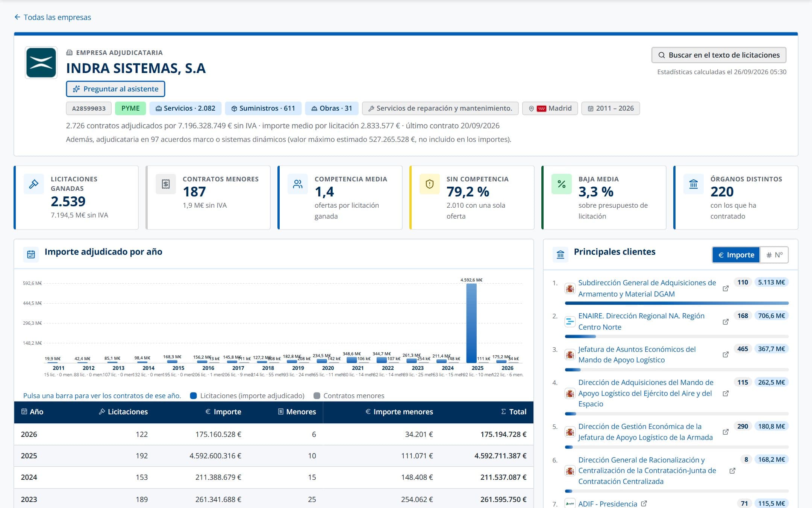Click the shield icon in Sin competencia card
Viewport: 812px width, 508px height.
click(430, 184)
